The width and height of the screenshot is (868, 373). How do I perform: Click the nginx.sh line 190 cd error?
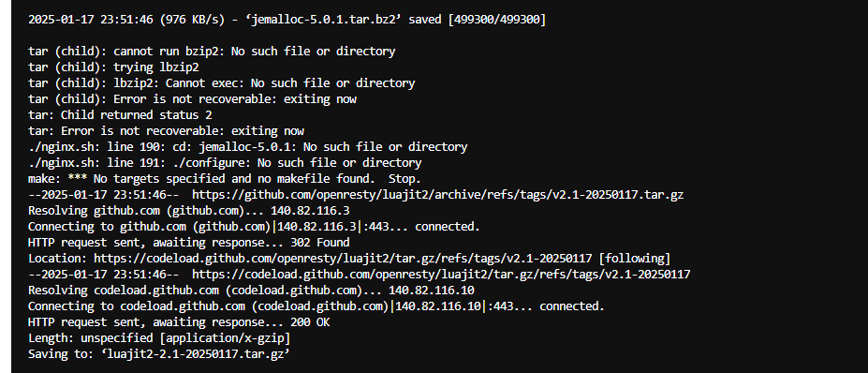(x=247, y=147)
